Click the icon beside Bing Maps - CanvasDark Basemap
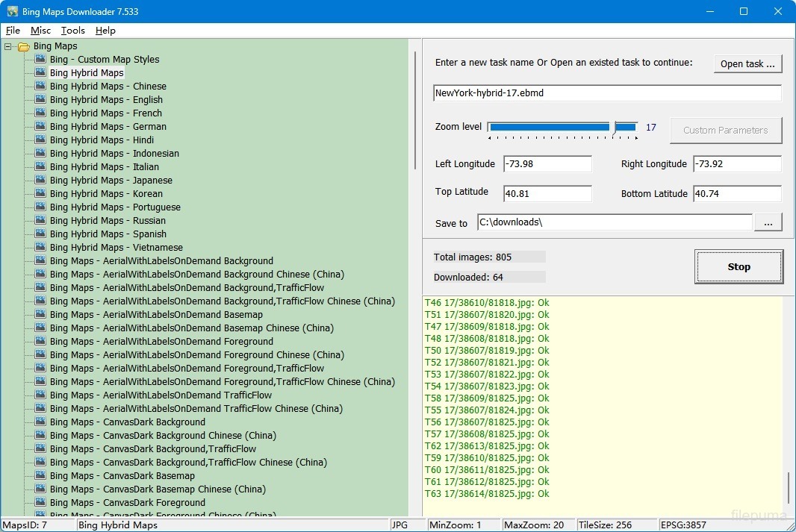796x532 pixels. (x=40, y=476)
